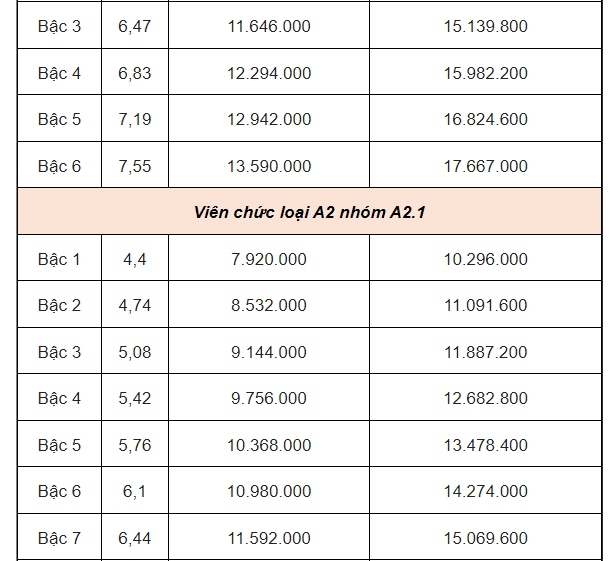611x561 pixels.
Task: Click the coefficient cell 7,55
Action: coord(134,166)
